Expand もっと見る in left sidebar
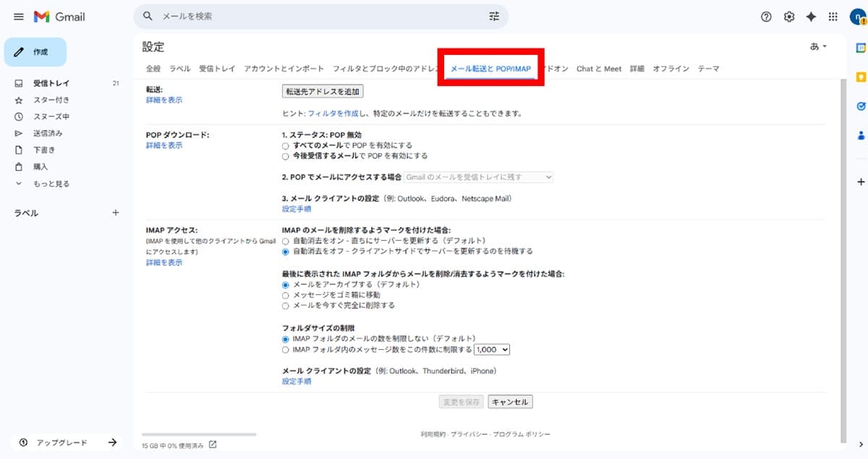The width and height of the screenshot is (868, 459). pos(51,184)
